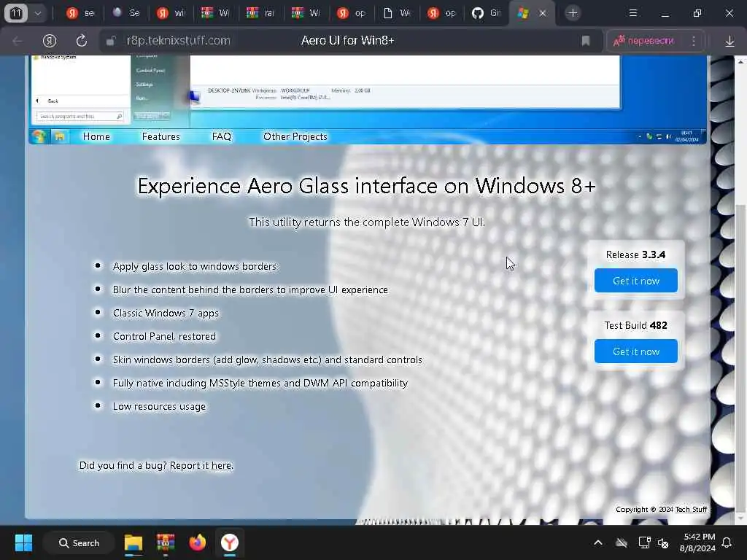
Task: Click 'This utility returns the complete Windows 7 UI' text
Action: point(367,222)
